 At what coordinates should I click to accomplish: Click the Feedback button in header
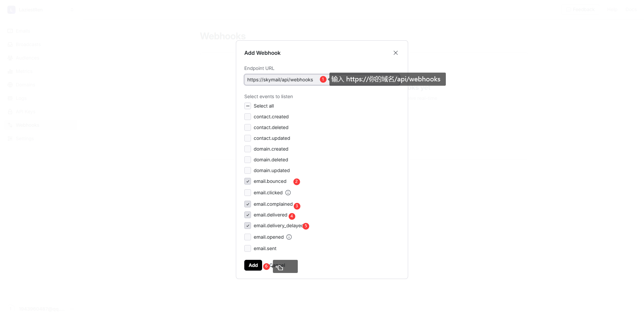tap(580, 9)
